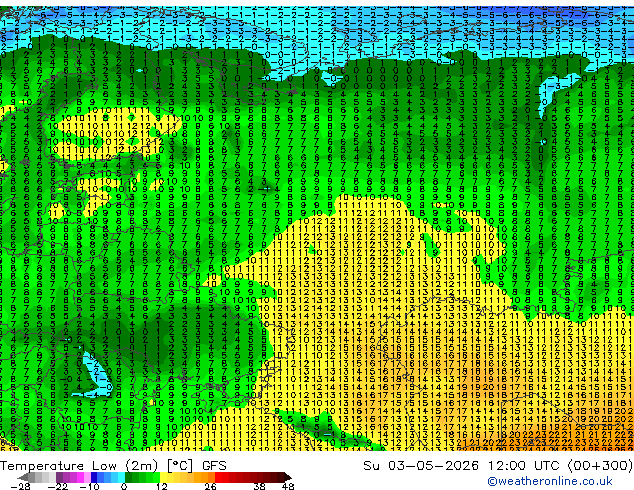Click the grey left arrow end of legend
The height and width of the screenshot is (490, 634).
click(22, 477)
